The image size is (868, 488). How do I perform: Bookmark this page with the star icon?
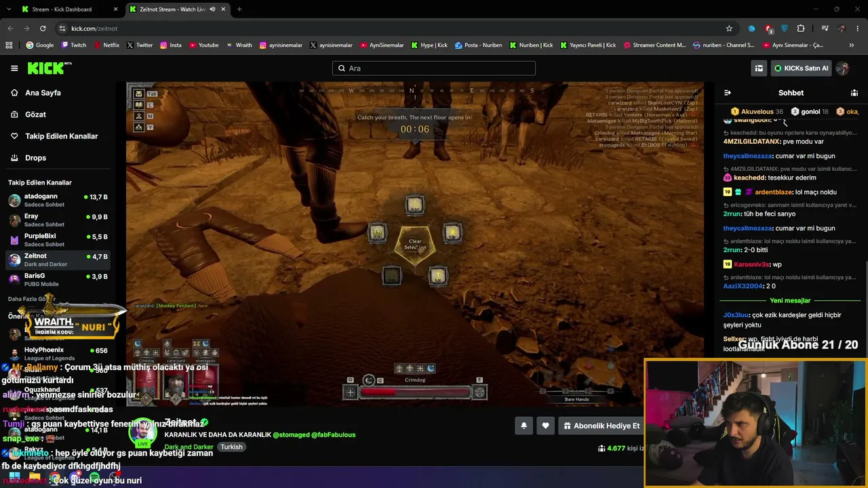coord(729,28)
